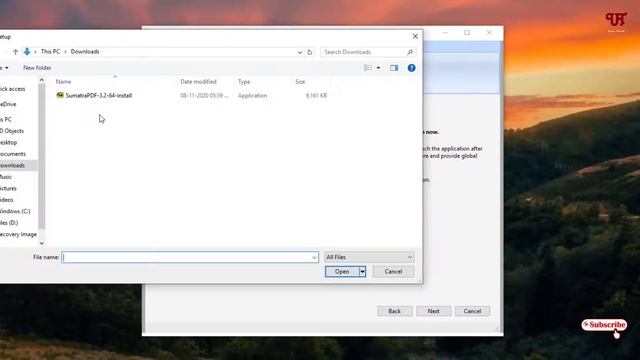Click the Up one level arrow
This screenshot has width=640, height=360.
pyautogui.click(x=16, y=52)
